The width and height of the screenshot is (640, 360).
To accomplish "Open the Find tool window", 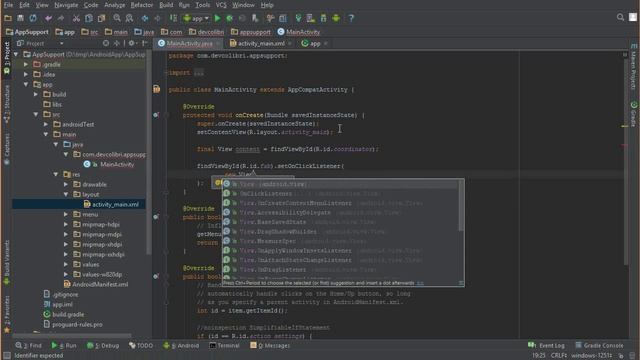I will tap(29, 345).
